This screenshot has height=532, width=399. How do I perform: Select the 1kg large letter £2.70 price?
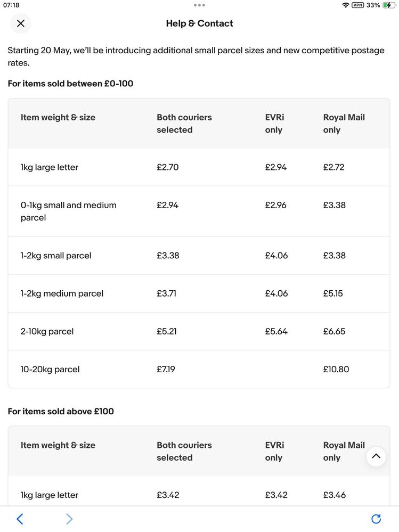coord(168,167)
